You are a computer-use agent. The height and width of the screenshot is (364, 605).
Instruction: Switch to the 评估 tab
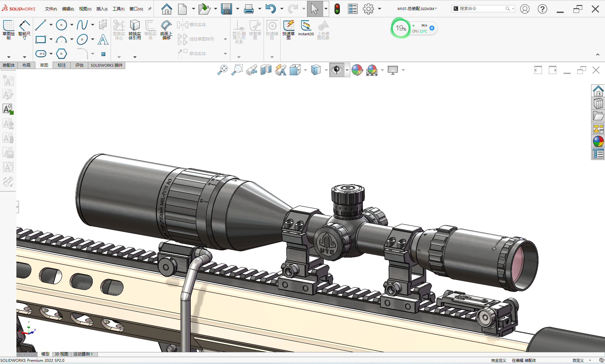(79, 65)
